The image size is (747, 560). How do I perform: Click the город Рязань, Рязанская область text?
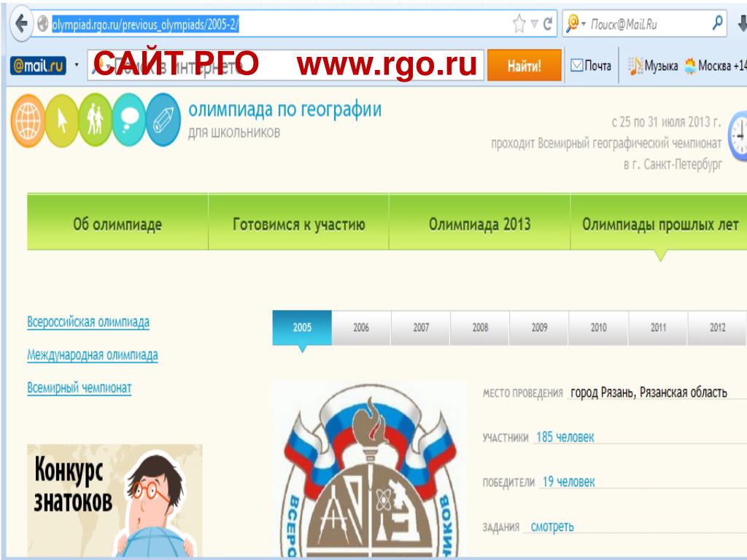click(649, 392)
